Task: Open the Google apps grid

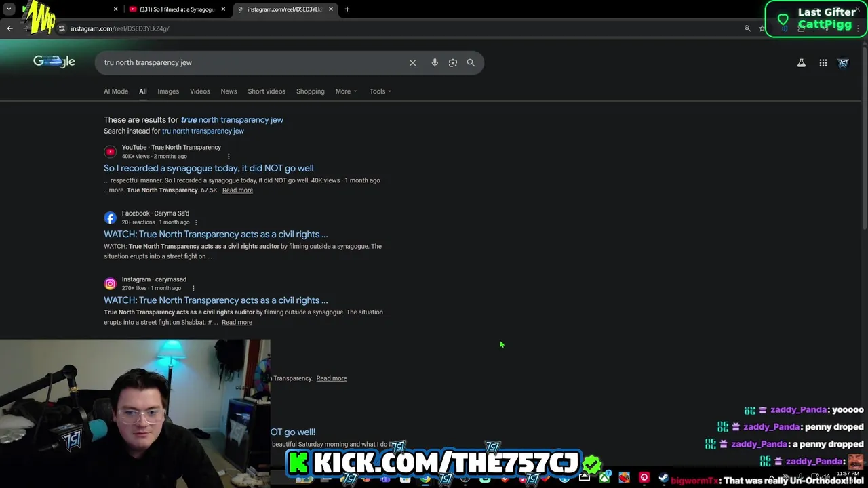Action: click(823, 63)
